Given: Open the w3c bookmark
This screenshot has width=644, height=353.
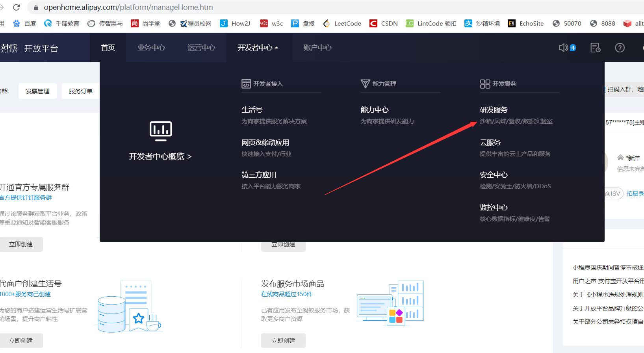Looking at the screenshot, I should pyautogui.click(x=271, y=24).
